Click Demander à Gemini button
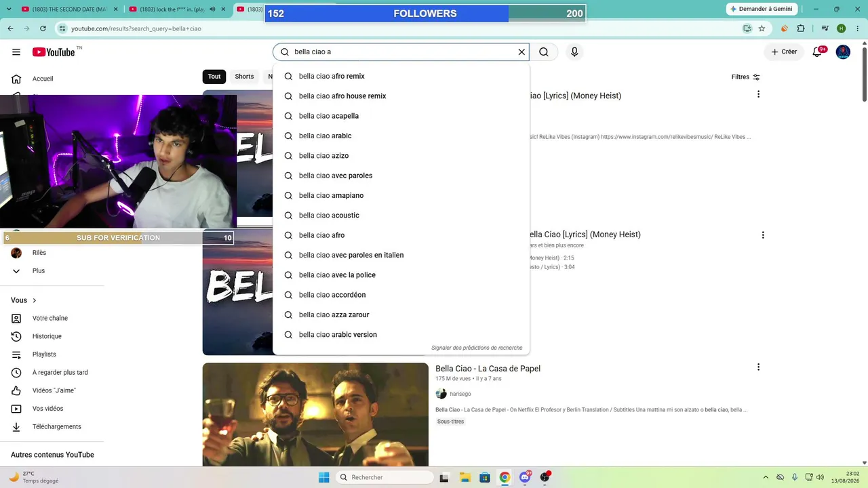 point(761,9)
